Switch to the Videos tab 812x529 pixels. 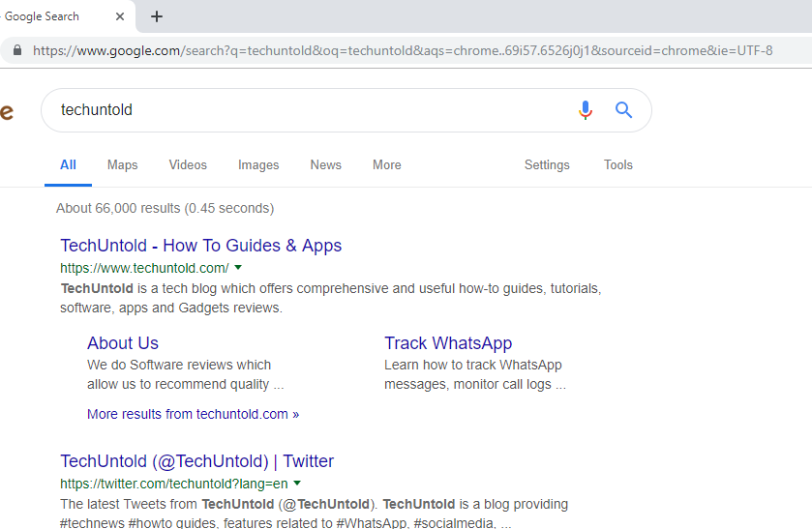point(188,165)
